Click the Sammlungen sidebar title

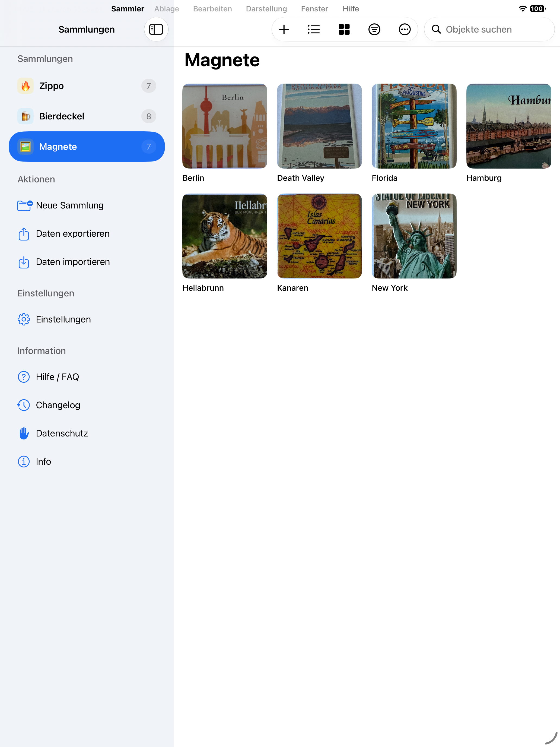pos(86,29)
